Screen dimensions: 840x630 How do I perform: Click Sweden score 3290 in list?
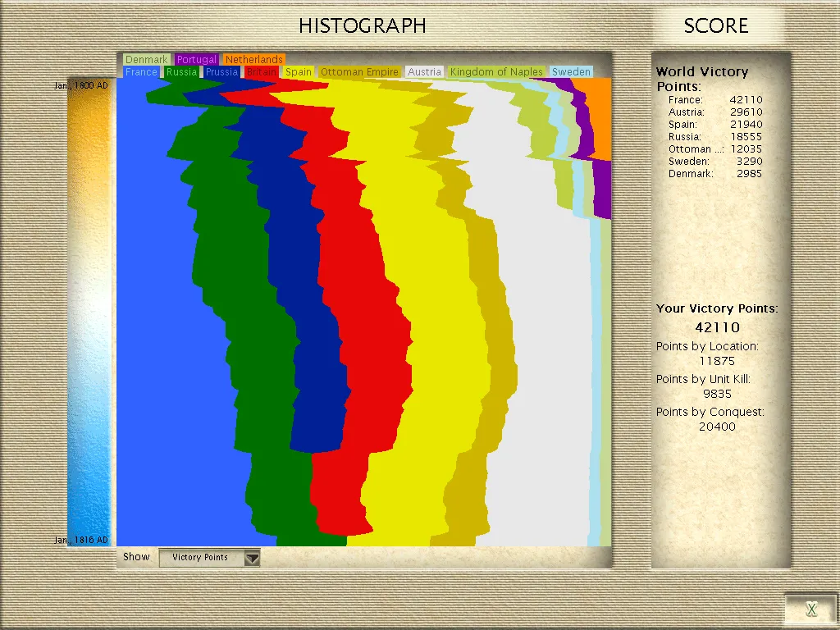[x=715, y=162]
